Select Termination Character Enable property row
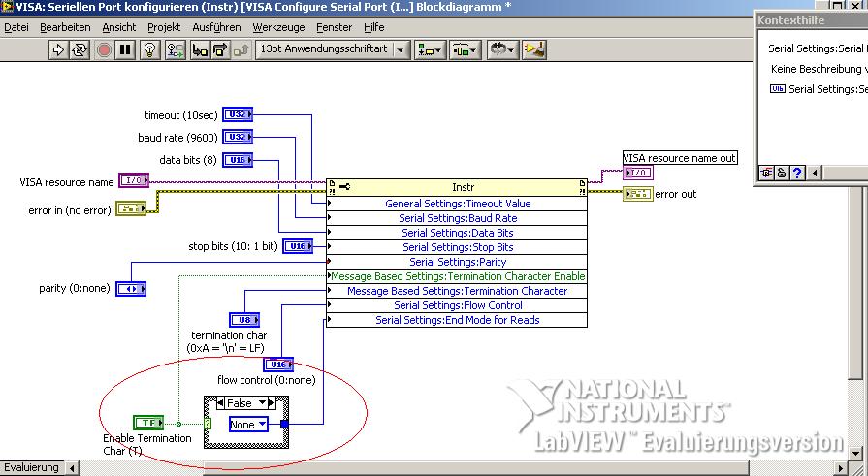 pyautogui.click(x=457, y=276)
